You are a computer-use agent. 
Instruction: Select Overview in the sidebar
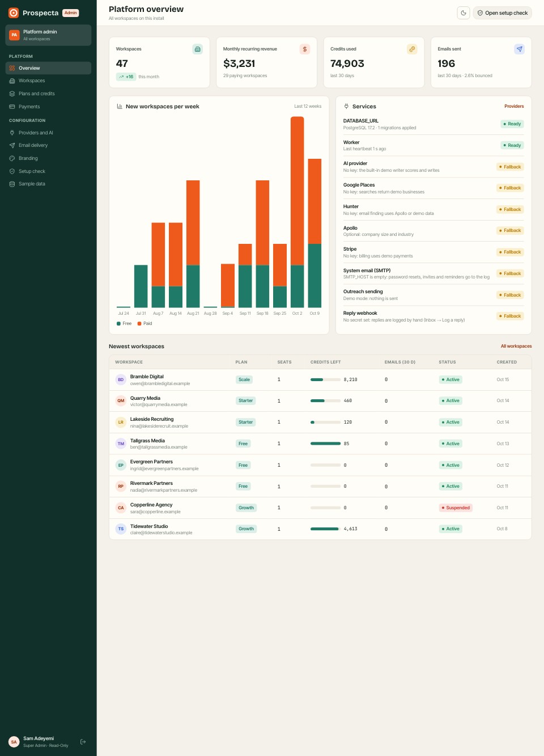48,68
